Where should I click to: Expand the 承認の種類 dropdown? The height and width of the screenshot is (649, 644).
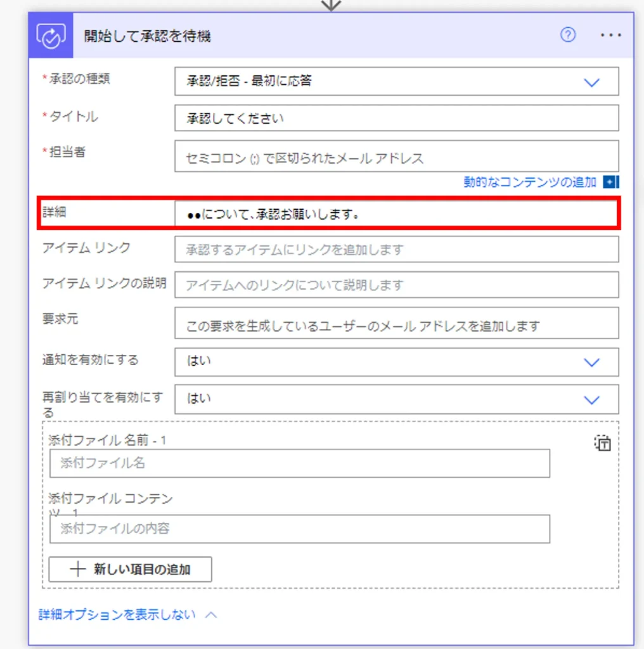tap(591, 82)
